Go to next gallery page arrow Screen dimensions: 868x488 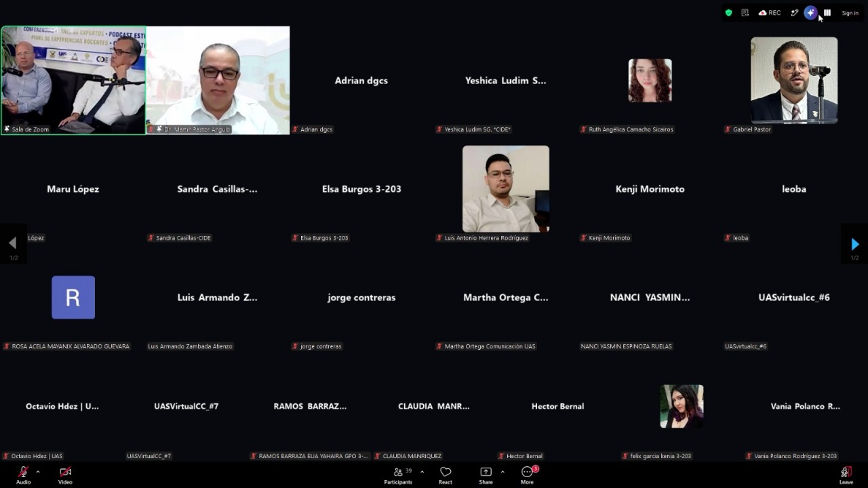pyautogui.click(x=854, y=244)
